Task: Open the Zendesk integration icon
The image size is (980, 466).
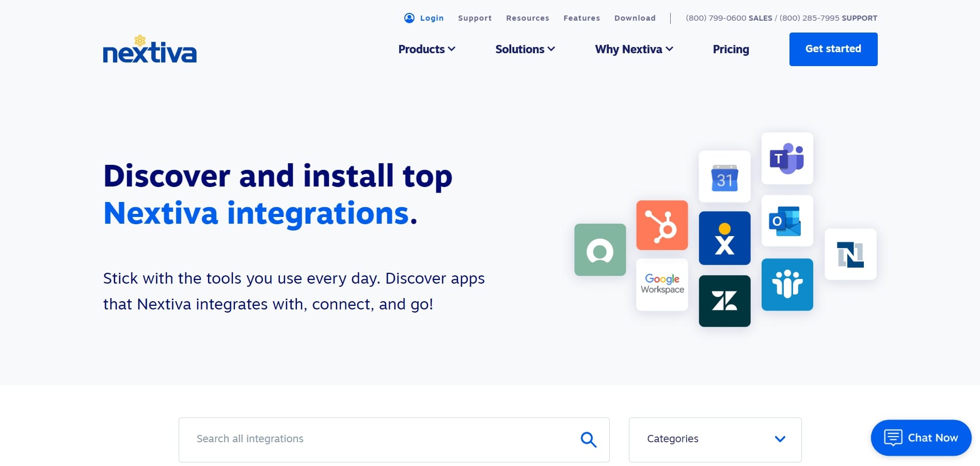Action: point(724,301)
